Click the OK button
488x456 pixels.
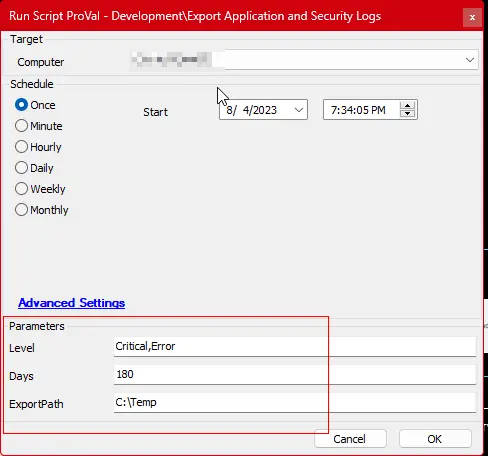(435, 439)
